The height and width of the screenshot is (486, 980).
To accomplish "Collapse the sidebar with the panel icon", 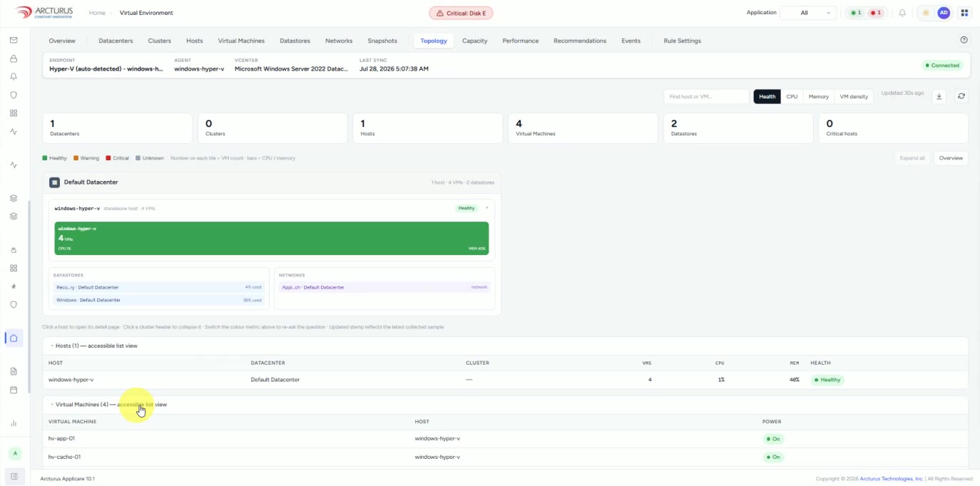I will click(x=14, y=476).
